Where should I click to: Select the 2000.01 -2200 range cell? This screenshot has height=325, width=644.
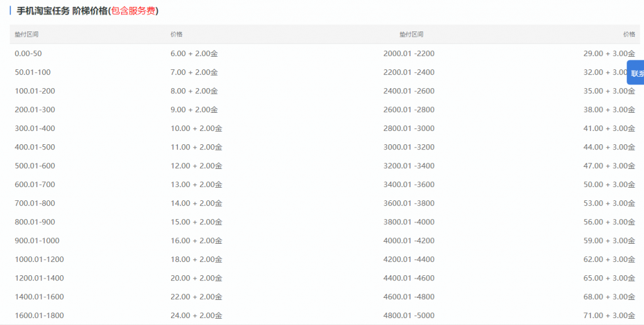(409, 54)
